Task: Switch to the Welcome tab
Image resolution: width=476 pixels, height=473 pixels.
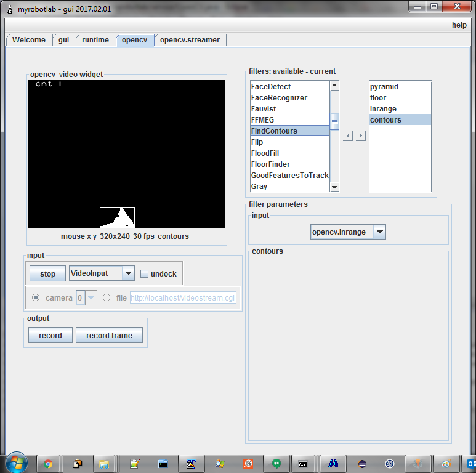Action: click(29, 40)
